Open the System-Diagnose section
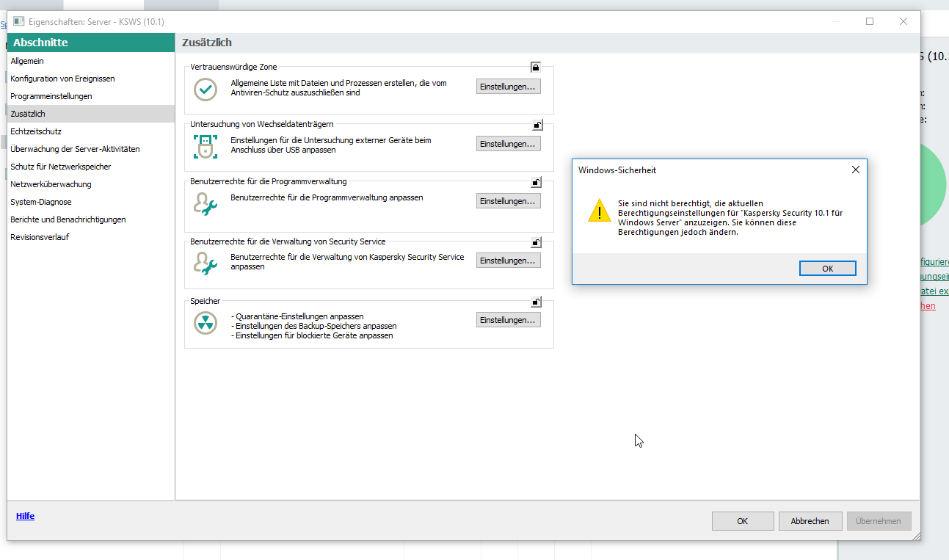The width and height of the screenshot is (949, 560). click(x=91, y=202)
